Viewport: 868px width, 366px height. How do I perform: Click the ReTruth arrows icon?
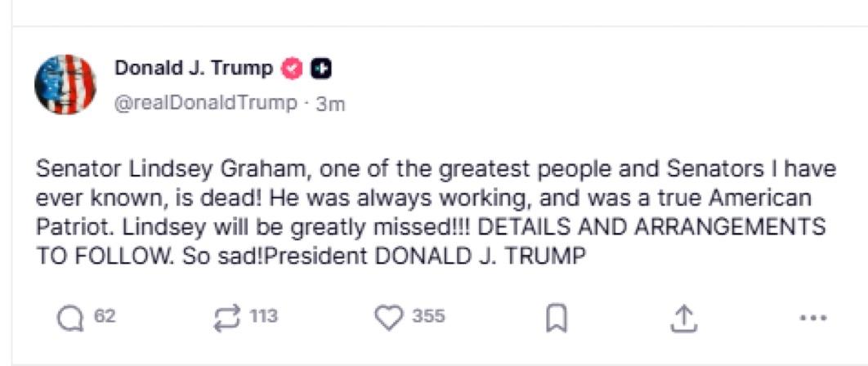228,319
